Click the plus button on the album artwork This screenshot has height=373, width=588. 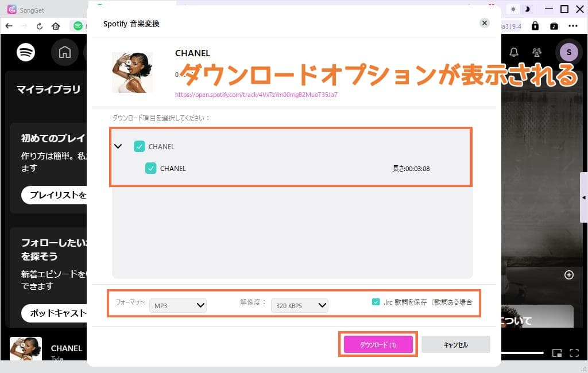(x=570, y=274)
